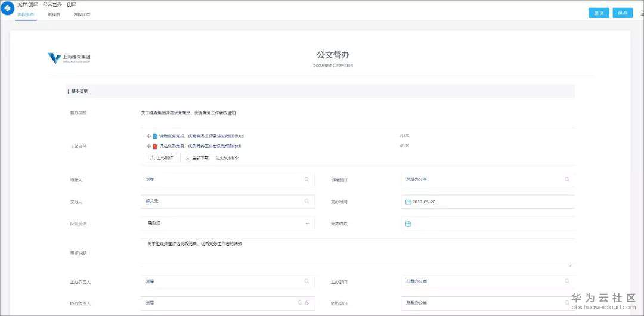The height and width of the screenshot is (316, 644).
Task: Click search icon in 交办人 field
Action: pos(307,202)
